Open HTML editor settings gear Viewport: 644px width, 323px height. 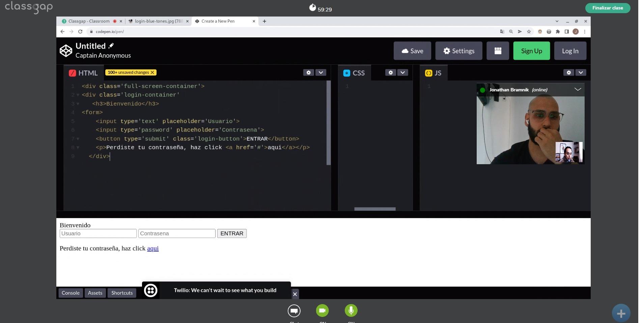(308, 72)
